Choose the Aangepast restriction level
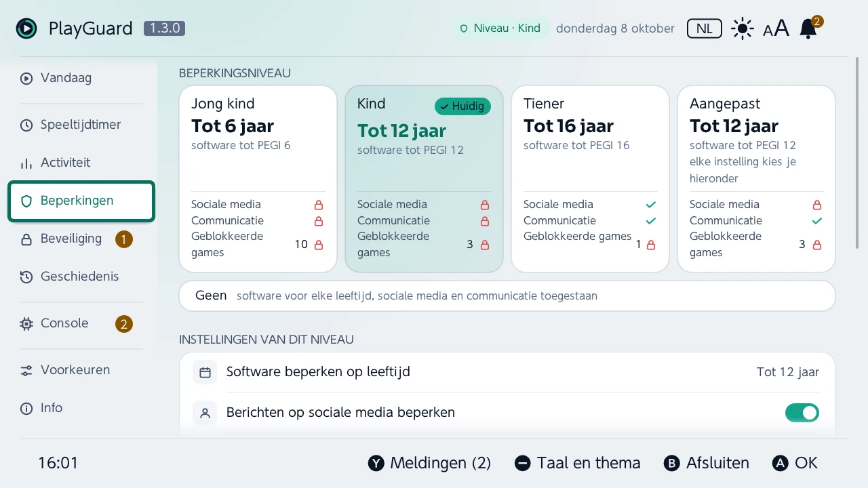 756,179
